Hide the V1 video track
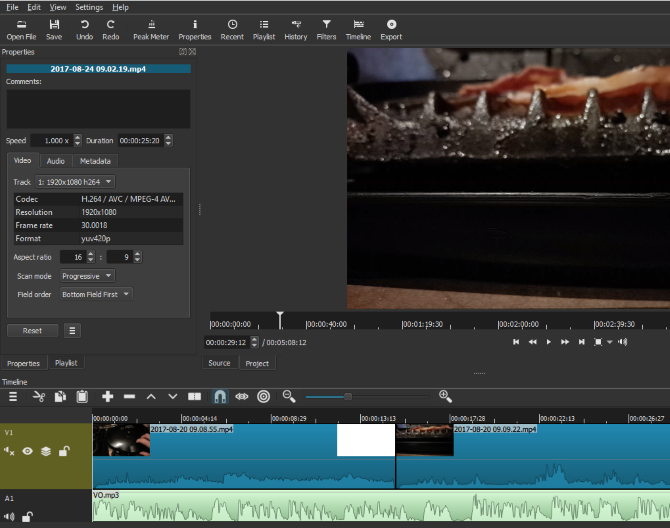This screenshot has width=670, height=528. 28,451
